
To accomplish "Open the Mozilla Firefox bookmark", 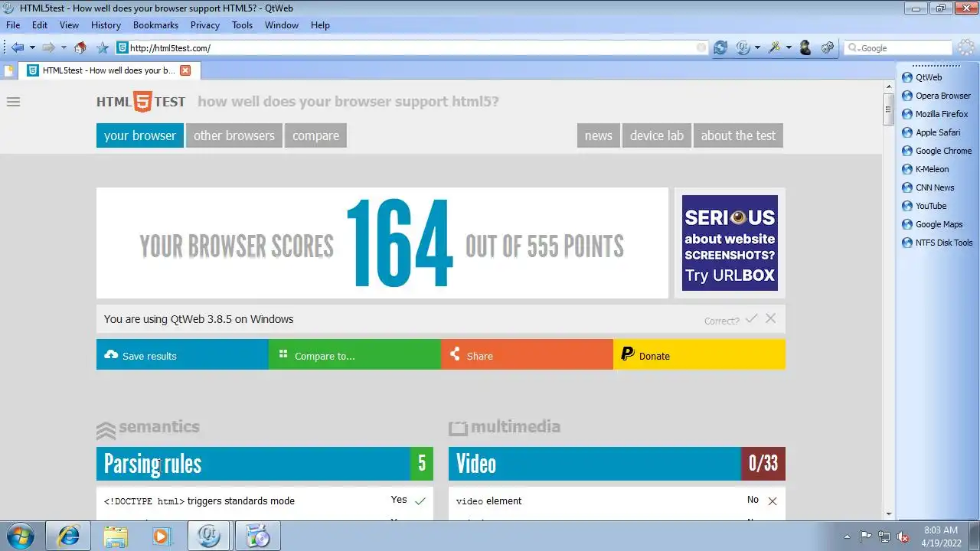I will [x=935, y=114].
